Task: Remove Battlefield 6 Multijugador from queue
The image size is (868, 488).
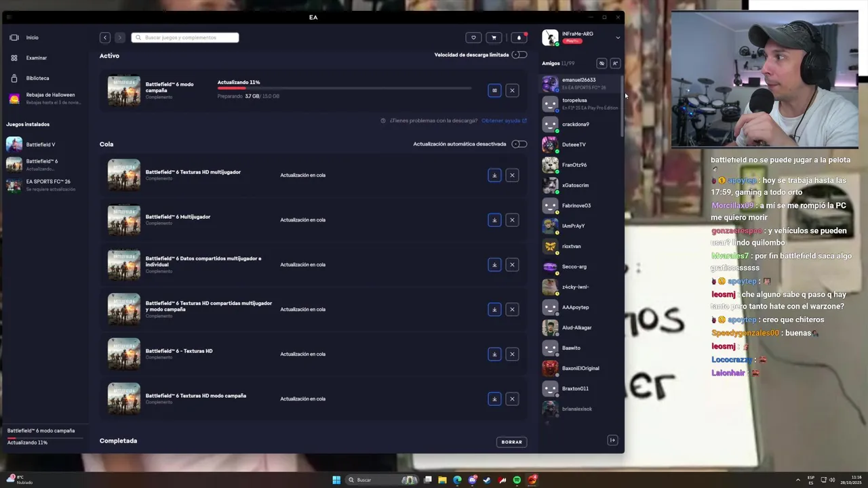Action: (512, 220)
